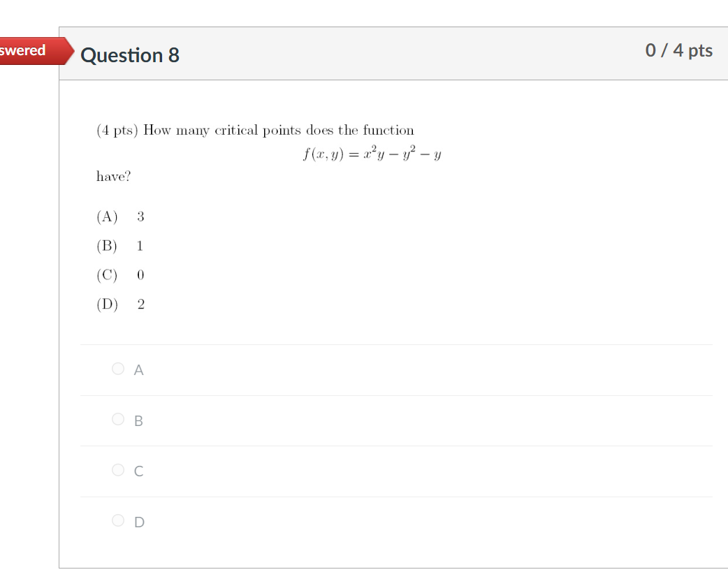This screenshot has height=572, width=728.
Task: Click choice (C) 0 in question body
Action: click(120, 274)
